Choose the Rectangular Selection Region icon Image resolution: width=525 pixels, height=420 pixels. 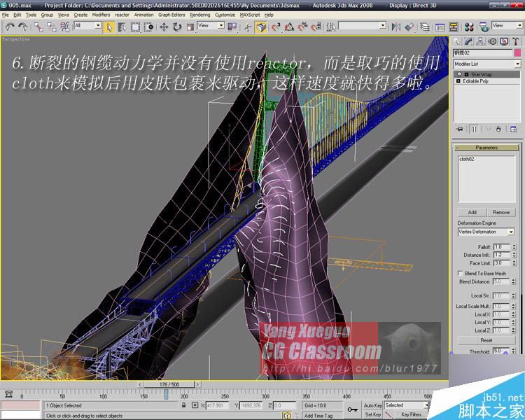[135, 27]
